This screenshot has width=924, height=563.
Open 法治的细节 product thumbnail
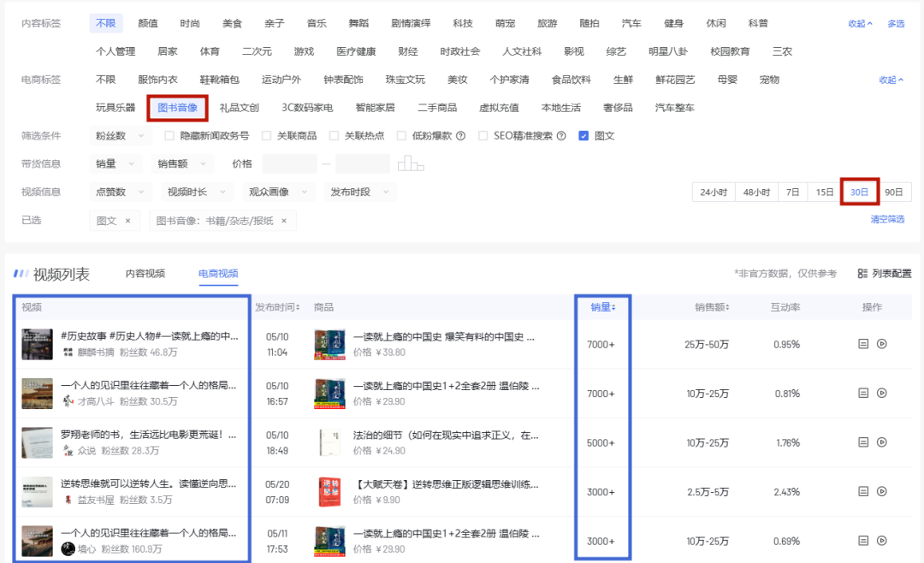pos(330,442)
